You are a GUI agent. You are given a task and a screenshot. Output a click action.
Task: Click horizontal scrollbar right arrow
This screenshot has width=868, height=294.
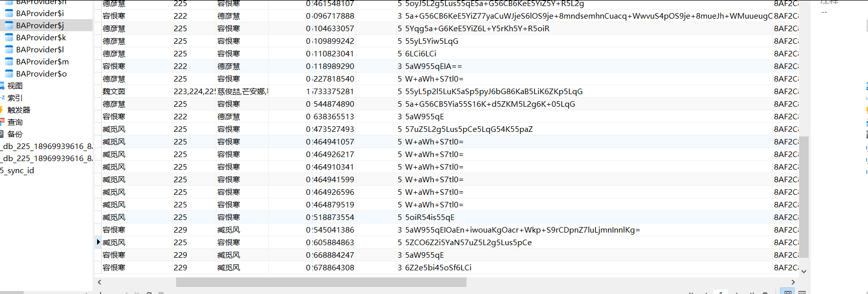(794, 282)
